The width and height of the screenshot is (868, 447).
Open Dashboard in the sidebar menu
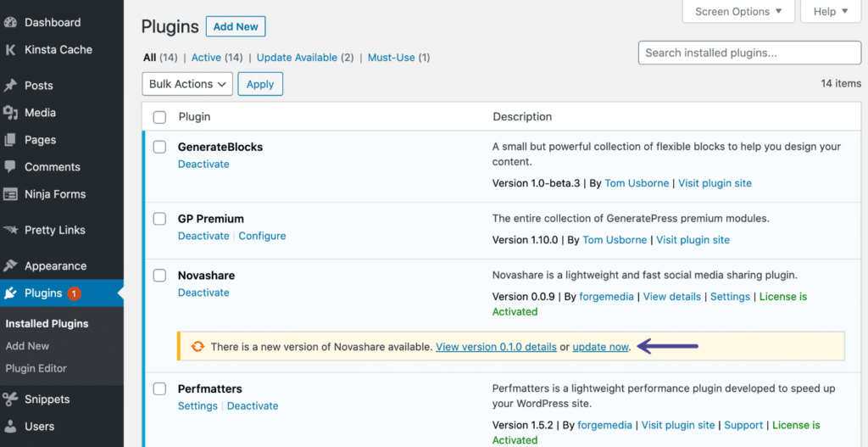click(53, 23)
